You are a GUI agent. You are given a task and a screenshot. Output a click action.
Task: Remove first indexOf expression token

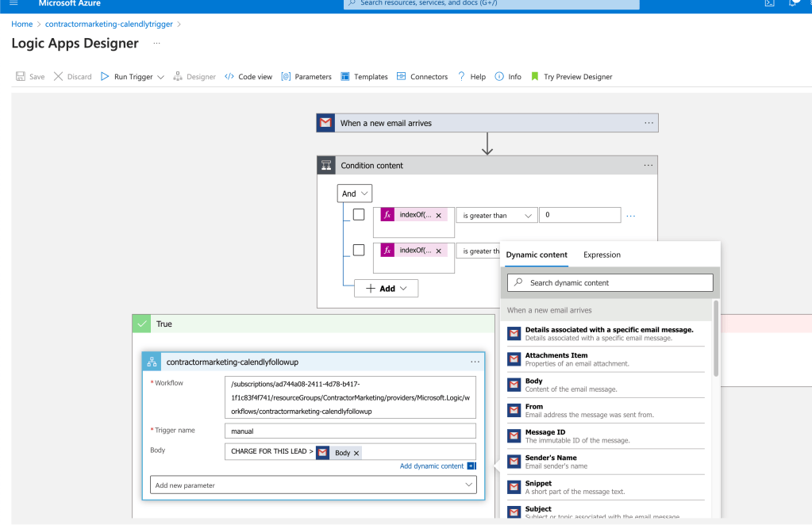(x=439, y=215)
